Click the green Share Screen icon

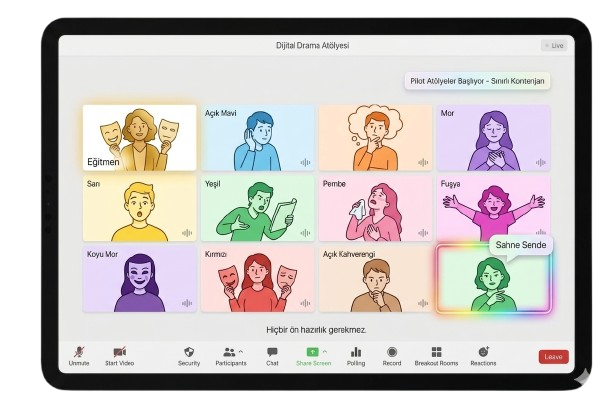[312, 352]
